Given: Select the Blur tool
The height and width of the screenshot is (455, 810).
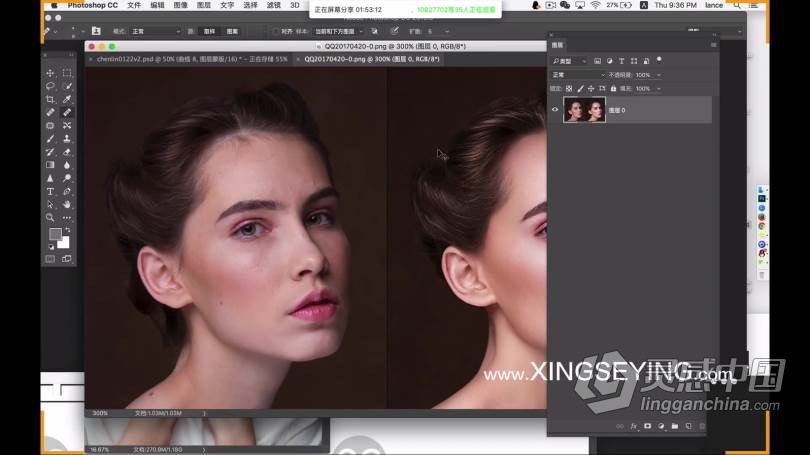Looking at the screenshot, I should [x=67, y=165].
